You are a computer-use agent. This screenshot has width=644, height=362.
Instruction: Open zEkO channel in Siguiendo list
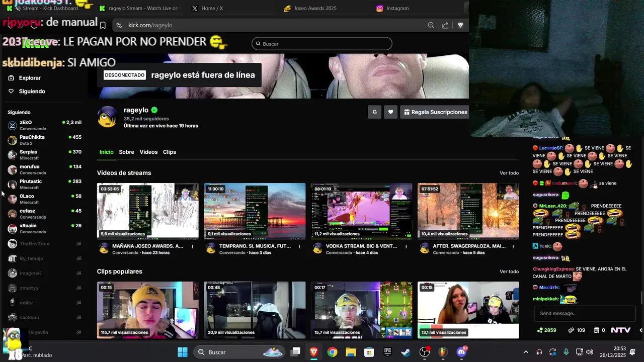[44, 125]
